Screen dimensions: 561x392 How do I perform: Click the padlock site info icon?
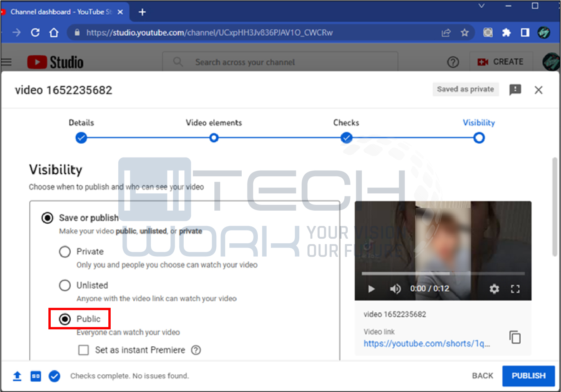click(x=77, y=33)
